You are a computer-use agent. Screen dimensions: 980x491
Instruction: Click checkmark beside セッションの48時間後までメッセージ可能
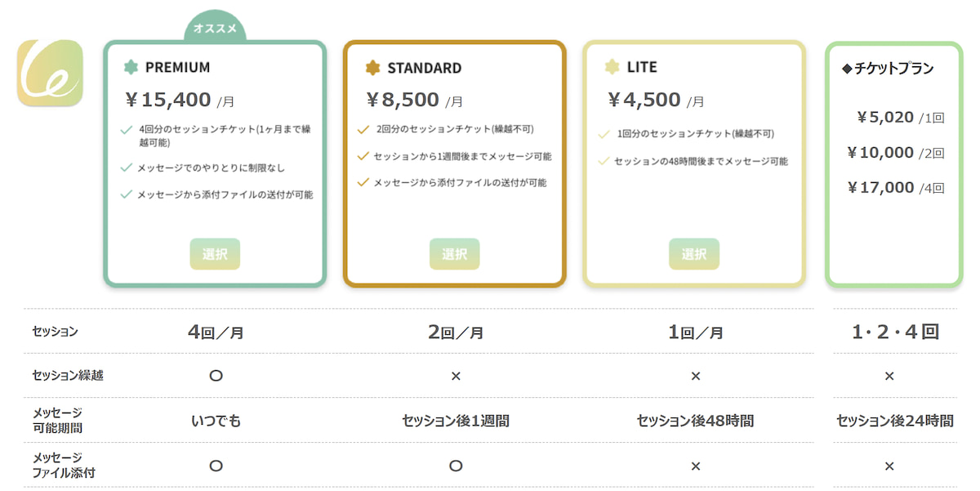pos(604,161)
